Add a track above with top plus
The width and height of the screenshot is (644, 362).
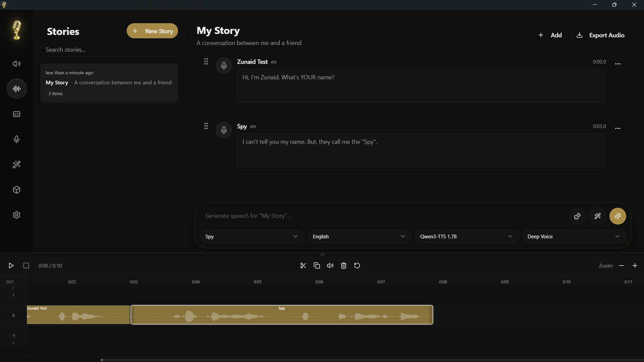click(13, 288)
